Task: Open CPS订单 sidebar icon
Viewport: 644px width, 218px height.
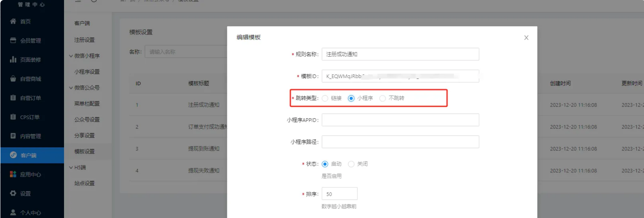Action: pyautogui.click(x=13, y=117)
